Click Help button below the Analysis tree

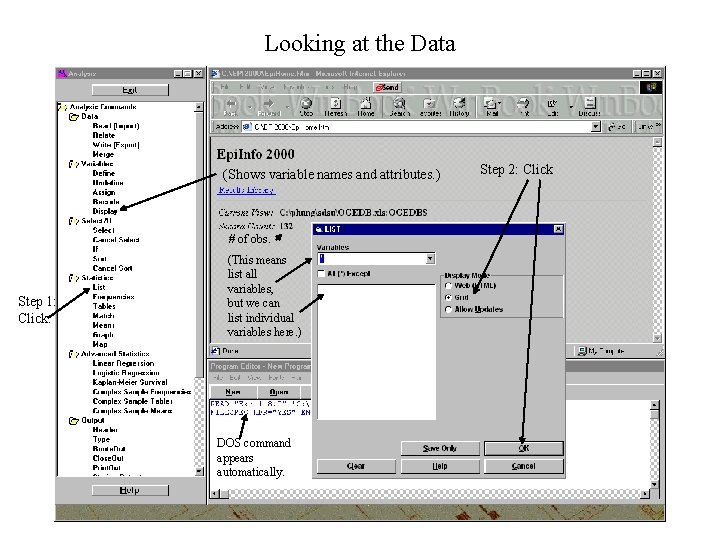pos(130,490)
